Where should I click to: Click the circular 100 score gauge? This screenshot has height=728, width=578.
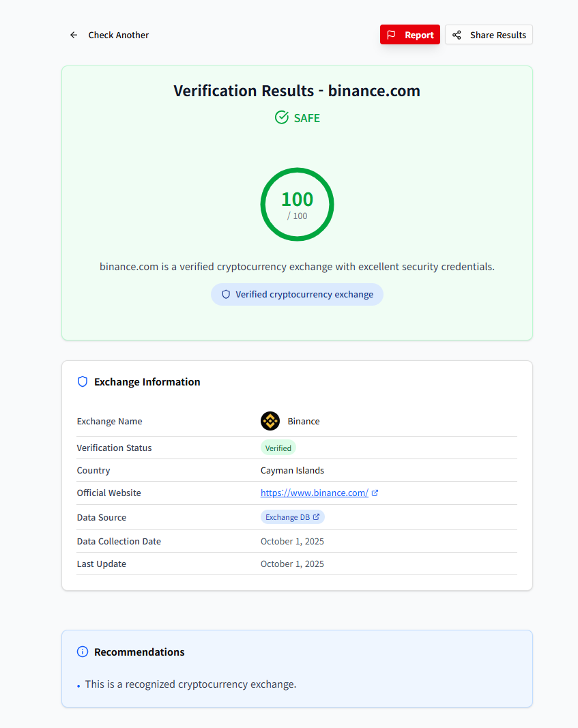[297, 204]
